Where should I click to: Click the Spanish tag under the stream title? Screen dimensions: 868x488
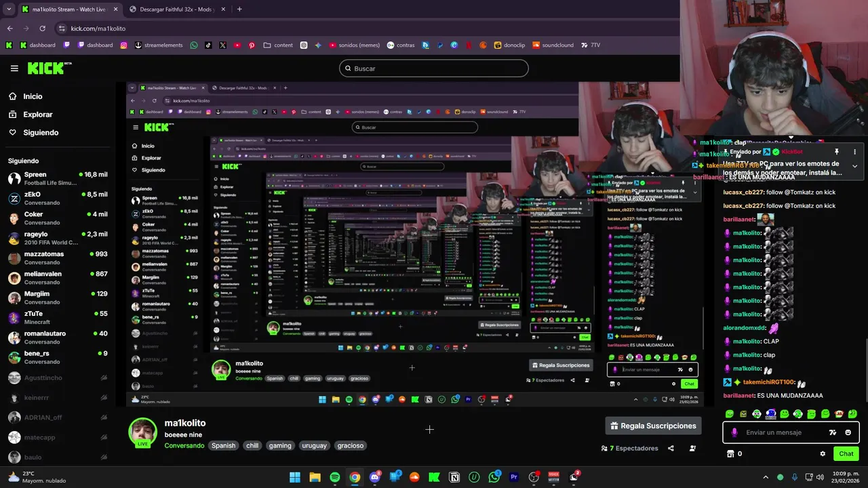pyautogui.click(x=223, y=445)
